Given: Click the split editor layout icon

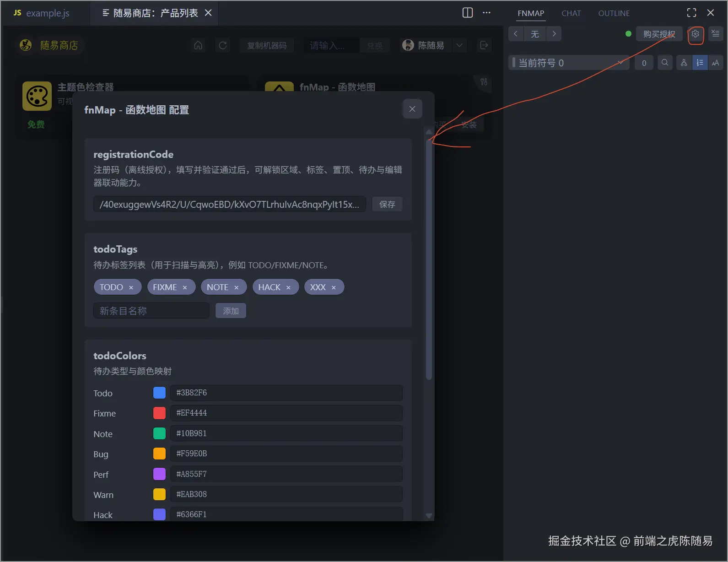Looking at the screenshot, I should click(467, 13).
